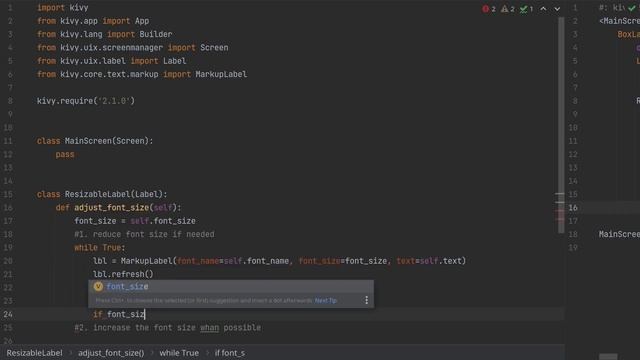Click the 'if font_siz' line being typed
640x360 pixels.
119,314
